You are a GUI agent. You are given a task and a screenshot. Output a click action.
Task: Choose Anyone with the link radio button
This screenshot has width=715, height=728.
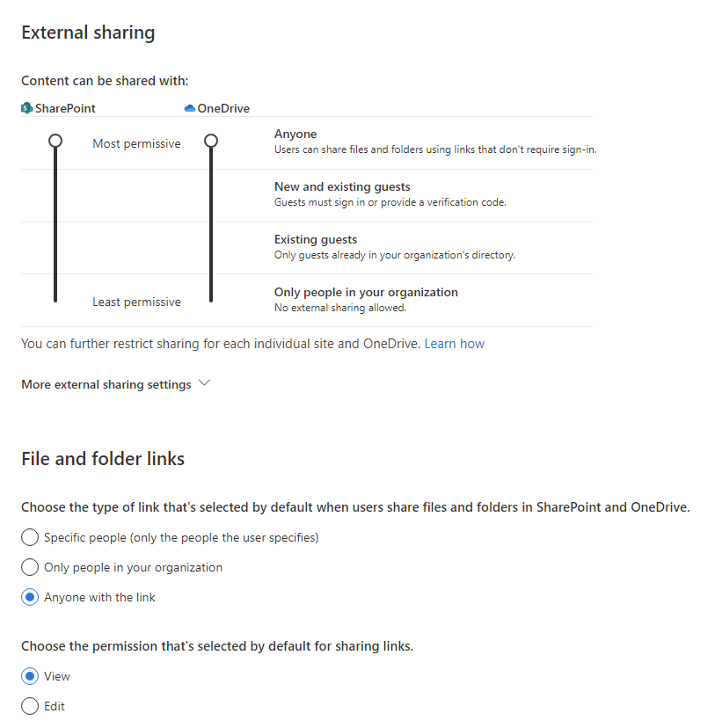(x=30, y=597)
